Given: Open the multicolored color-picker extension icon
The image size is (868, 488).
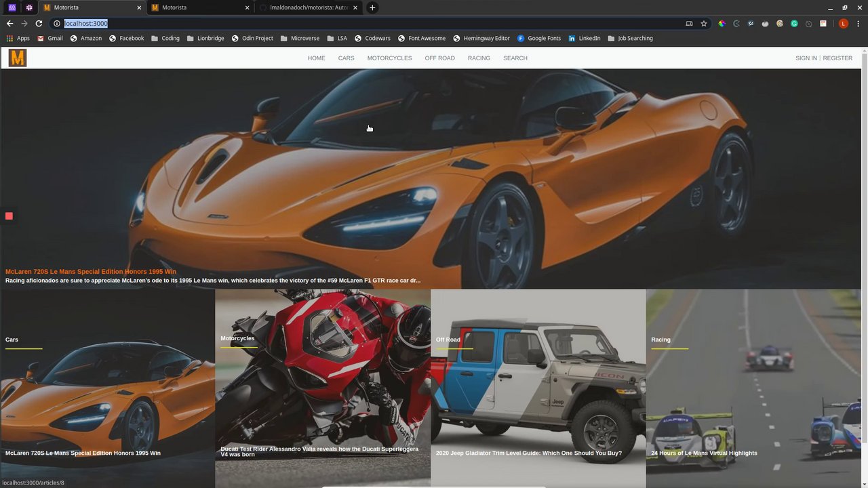Looking at the screenshot, I should click(x=722, y=23).
